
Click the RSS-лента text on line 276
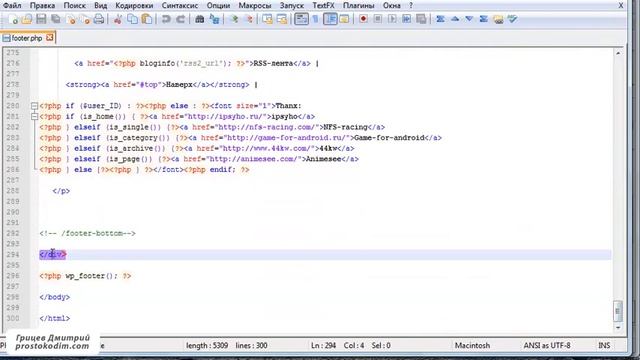pyautogui.click(x=273, y=64)
